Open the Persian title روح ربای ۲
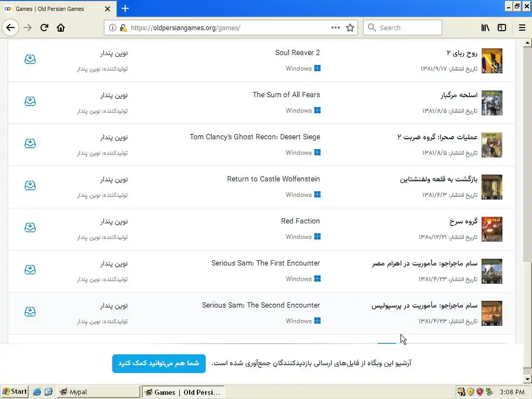 click(462, 53)
